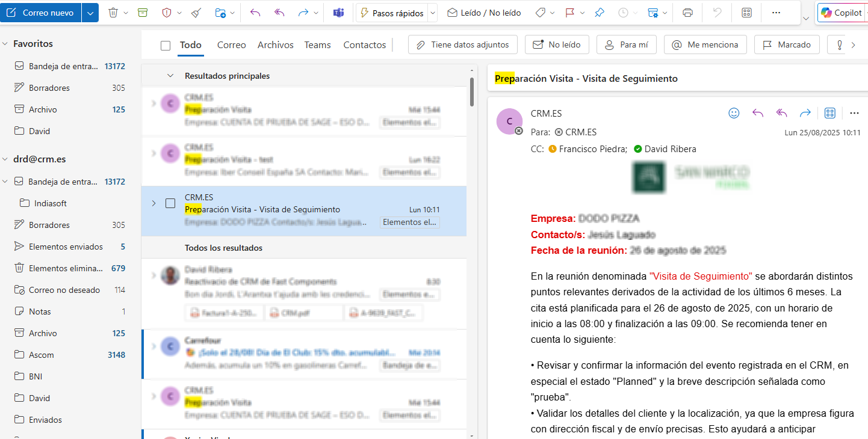
Task: Click the blue Pin icon
Action: click(x=599, y=13)
